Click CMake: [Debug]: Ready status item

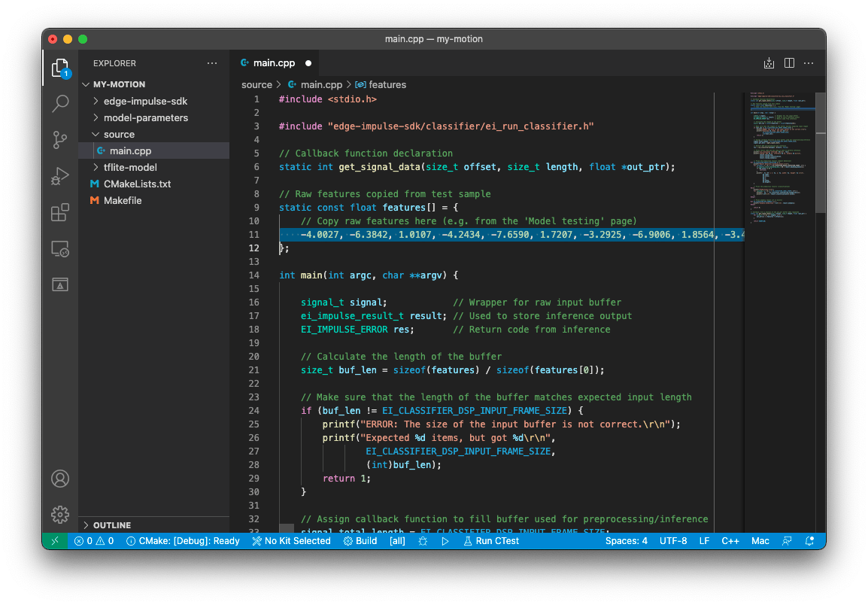[x=184, y=541]
